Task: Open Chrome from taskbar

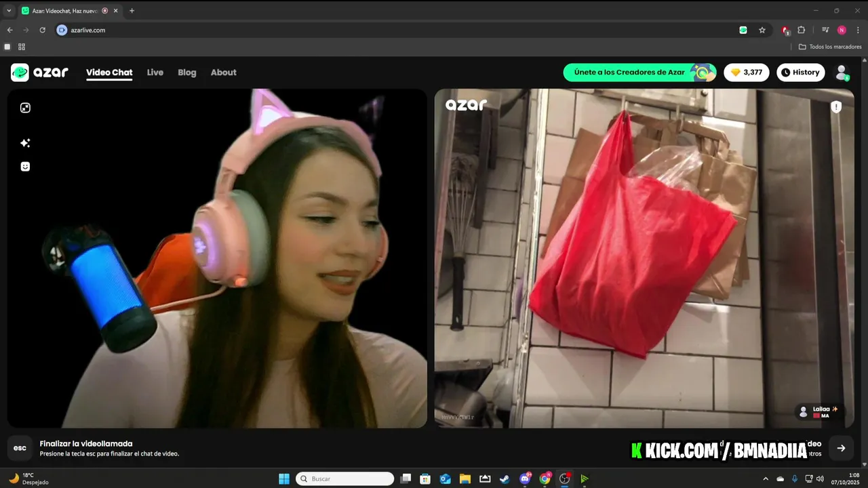Action: [545, 479]
